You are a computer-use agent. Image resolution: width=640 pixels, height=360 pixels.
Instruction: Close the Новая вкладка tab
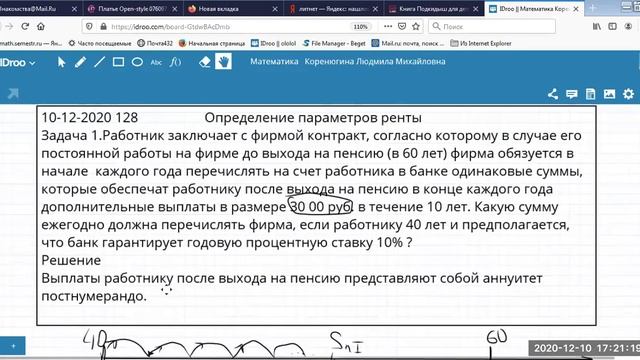coord(275,9)
